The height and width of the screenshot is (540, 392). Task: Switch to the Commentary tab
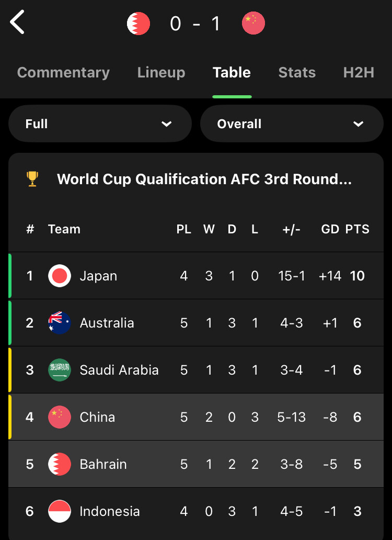tap(64, 72)
